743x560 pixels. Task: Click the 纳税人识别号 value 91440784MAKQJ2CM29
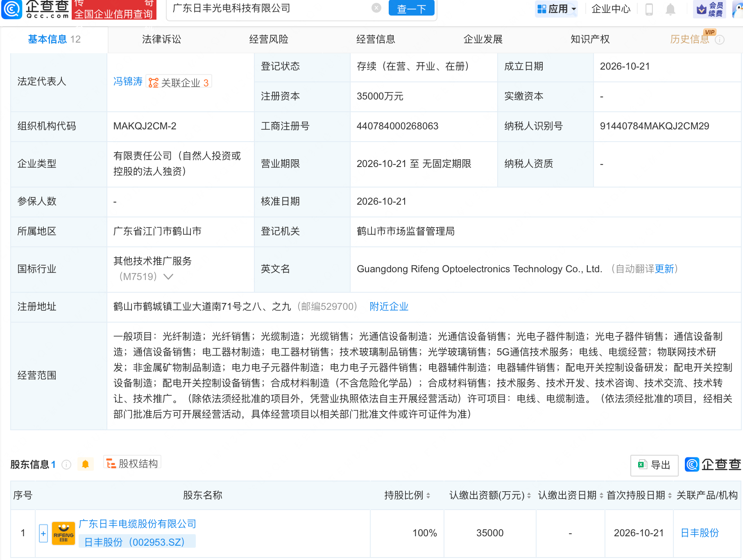click(x=655, y=126)
